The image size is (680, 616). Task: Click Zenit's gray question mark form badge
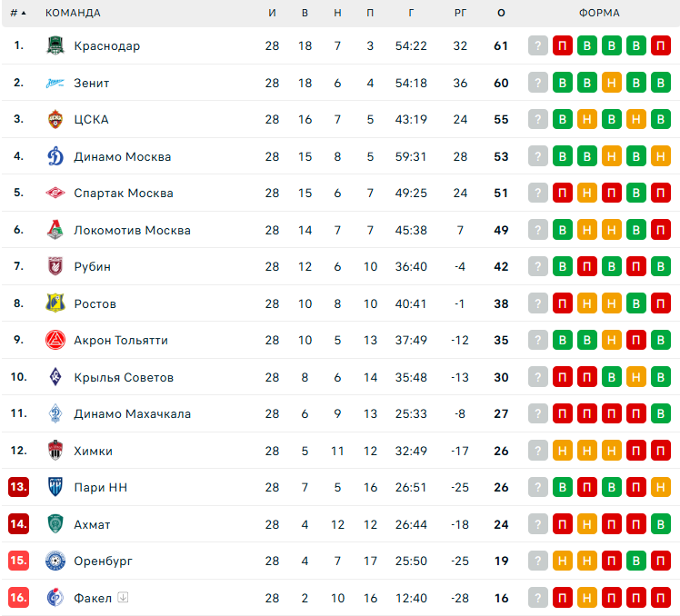pos(538,83)
